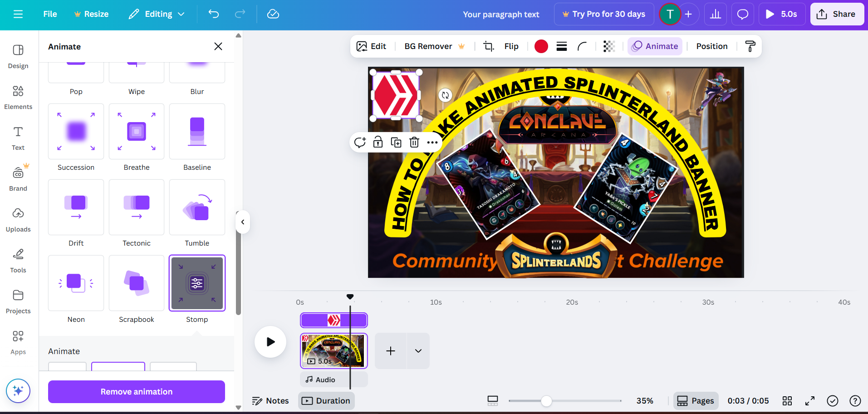Redo the last action
Image resolution: width=868 pixels, height=414 pixels.
pos(240,14)
